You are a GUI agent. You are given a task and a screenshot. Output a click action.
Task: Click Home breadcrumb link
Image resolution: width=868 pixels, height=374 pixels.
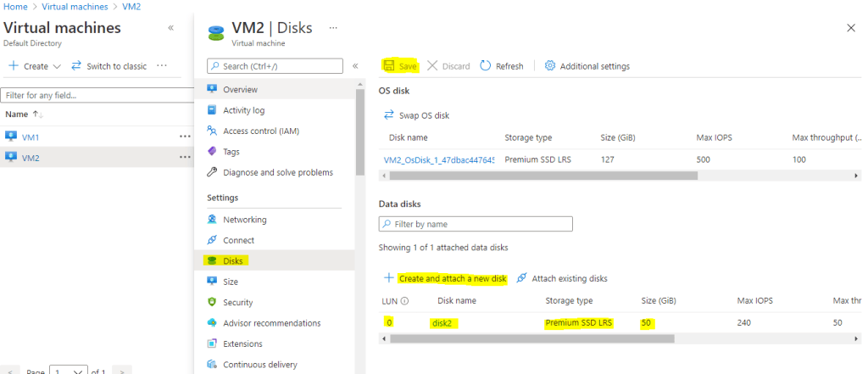[15, 7]
